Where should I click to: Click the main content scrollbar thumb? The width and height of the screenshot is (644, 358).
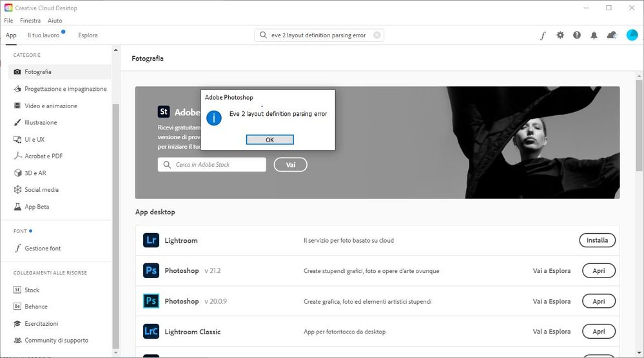[639, 126]
